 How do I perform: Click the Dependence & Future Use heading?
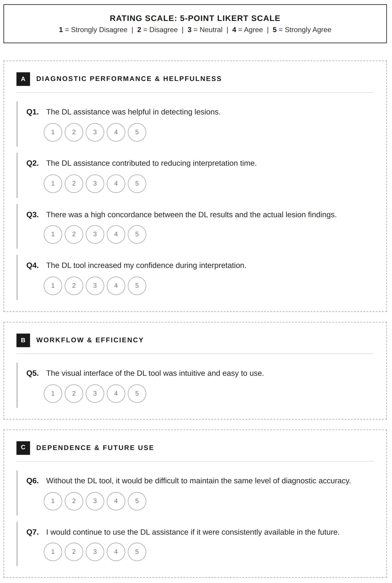click(95, 448)
